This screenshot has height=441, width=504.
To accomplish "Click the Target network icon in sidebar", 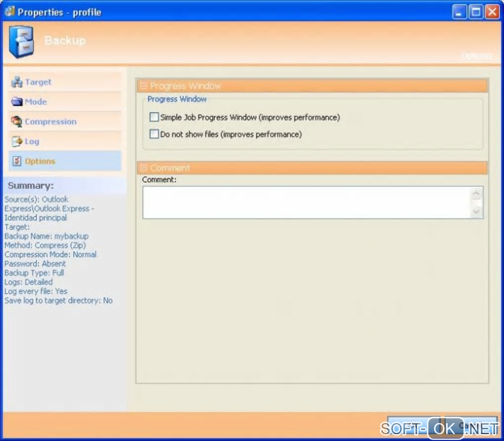I will pos(17,83).
